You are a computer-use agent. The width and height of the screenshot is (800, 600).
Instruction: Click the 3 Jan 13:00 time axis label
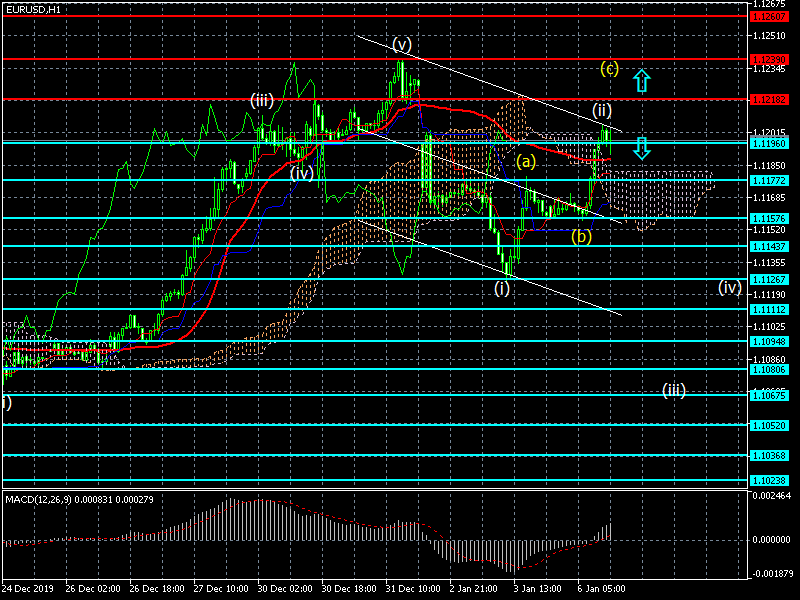538,588
